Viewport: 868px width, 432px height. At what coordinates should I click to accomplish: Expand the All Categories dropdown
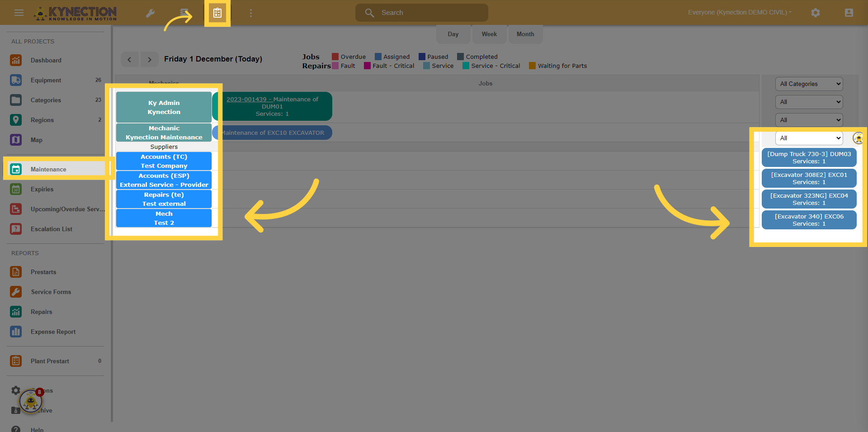809,84
